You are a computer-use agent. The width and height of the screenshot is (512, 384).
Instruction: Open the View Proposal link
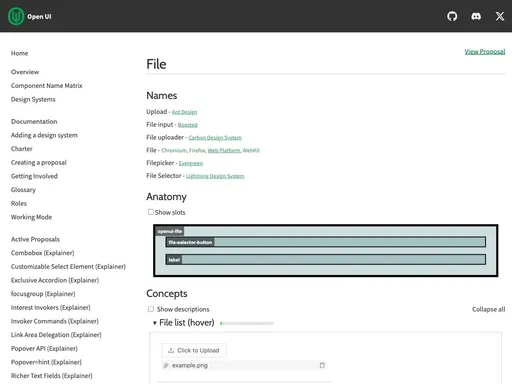[485, 51]
